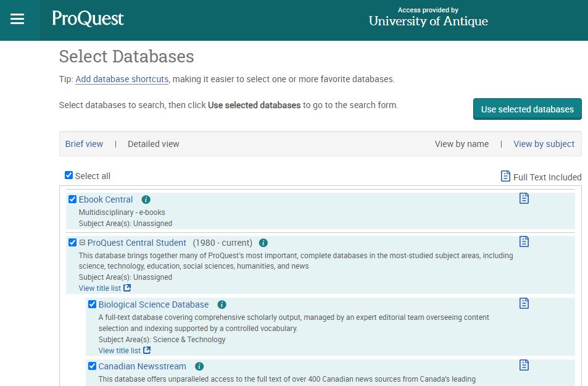This screenshot has width=588, height=386.
Task: Click Use selected databases button
Action: pyautogui.click(x=527, y=109)
